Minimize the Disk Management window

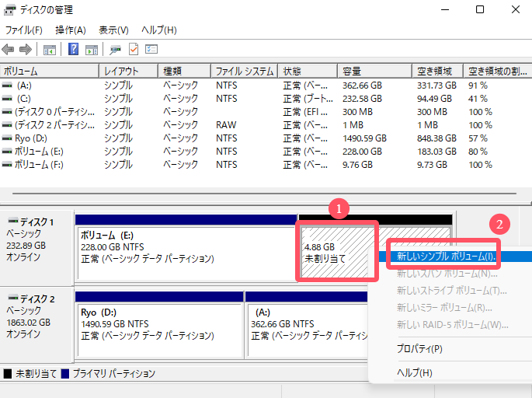(445, 9)
